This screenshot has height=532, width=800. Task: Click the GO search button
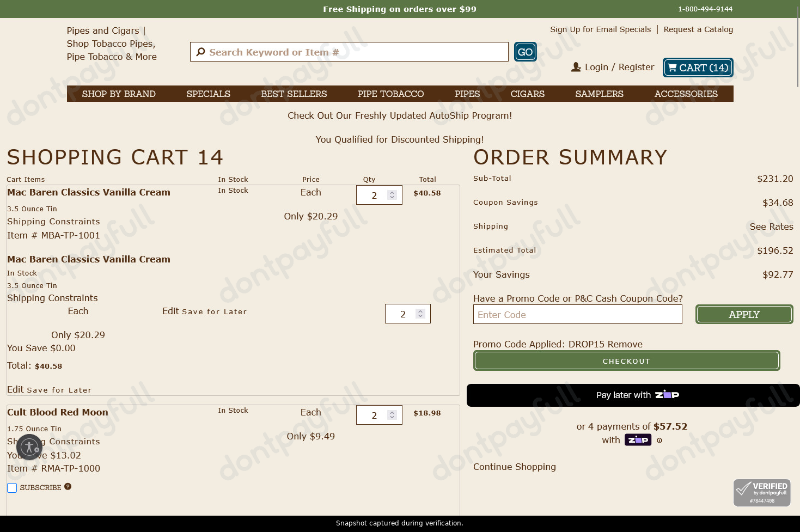click(x=526, y=52)
